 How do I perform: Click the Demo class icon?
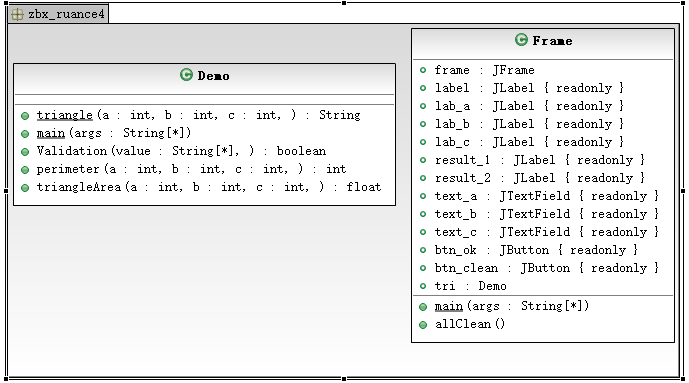click(186, 75)
